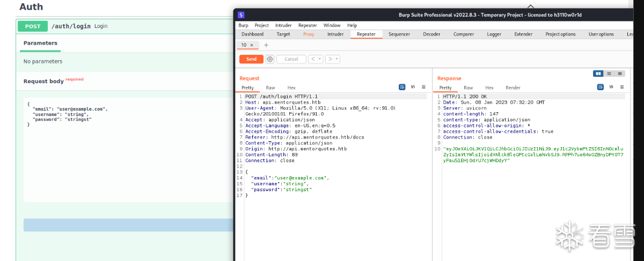Open the Repeater menu in menu bar

[x=308, y=25]
